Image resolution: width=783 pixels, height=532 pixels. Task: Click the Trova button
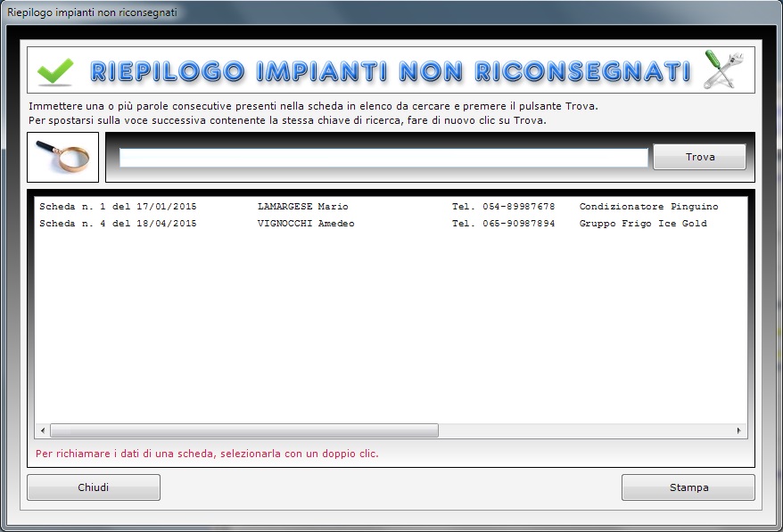click(x=699, y=157)
